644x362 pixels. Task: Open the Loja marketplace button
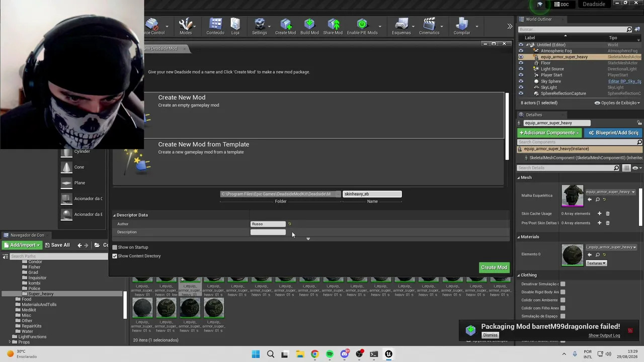(235, 27)
